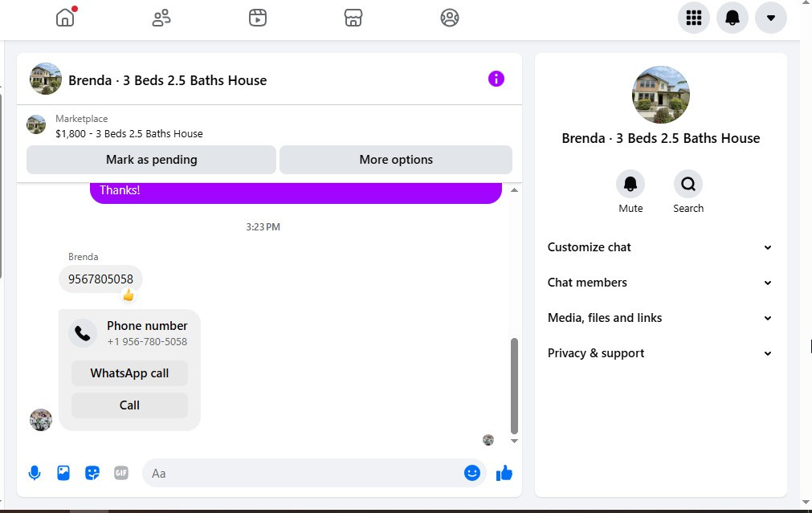Click the small seen-by avatar indicator
This screenshot has width=812, height=513.
tap(488, 440)
